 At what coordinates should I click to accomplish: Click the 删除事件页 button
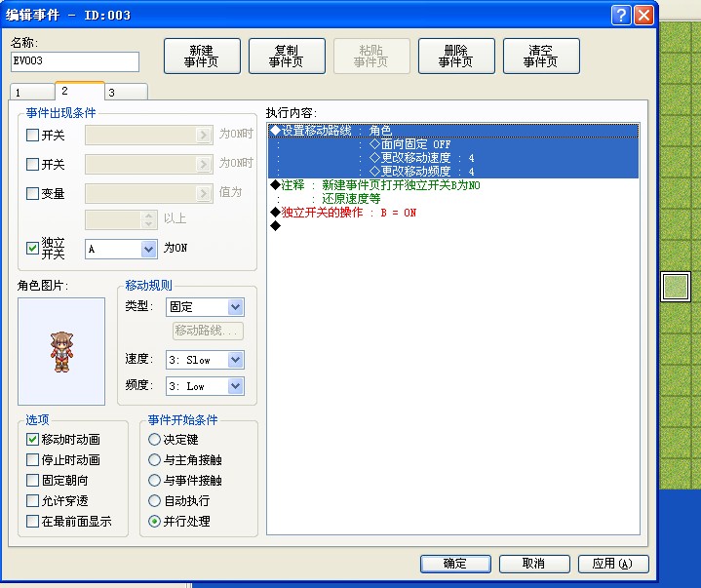tap(456, 56)
